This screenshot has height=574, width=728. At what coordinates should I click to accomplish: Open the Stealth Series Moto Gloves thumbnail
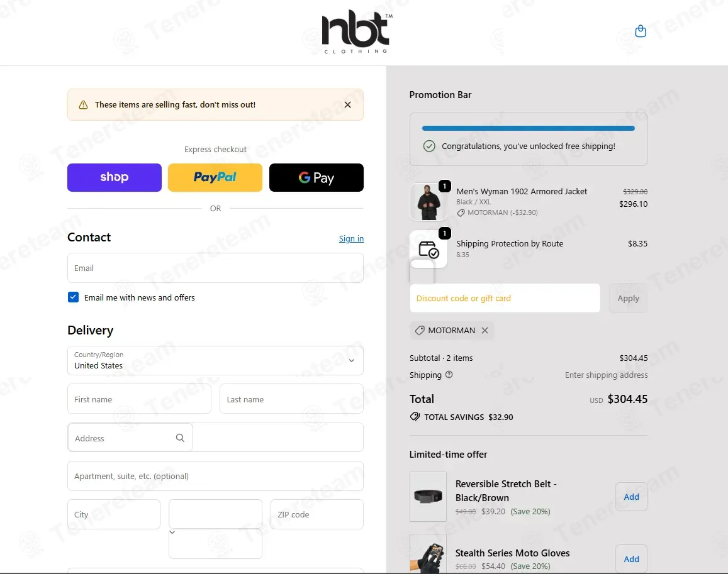(428, 554)
